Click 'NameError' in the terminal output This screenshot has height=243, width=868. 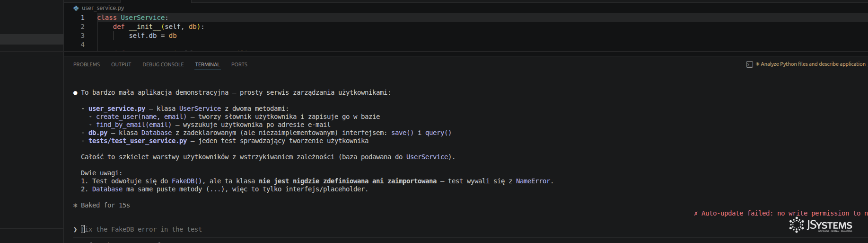point(533,181)
